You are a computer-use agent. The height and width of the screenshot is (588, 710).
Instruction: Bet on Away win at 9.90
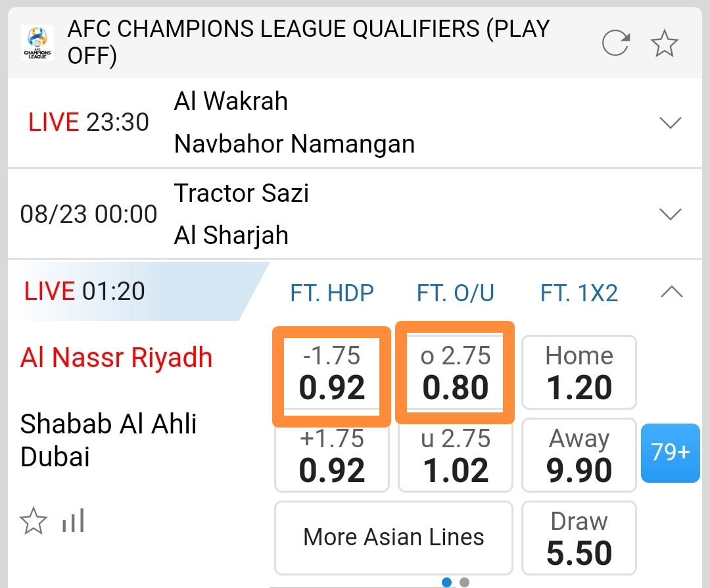(579, 455)
